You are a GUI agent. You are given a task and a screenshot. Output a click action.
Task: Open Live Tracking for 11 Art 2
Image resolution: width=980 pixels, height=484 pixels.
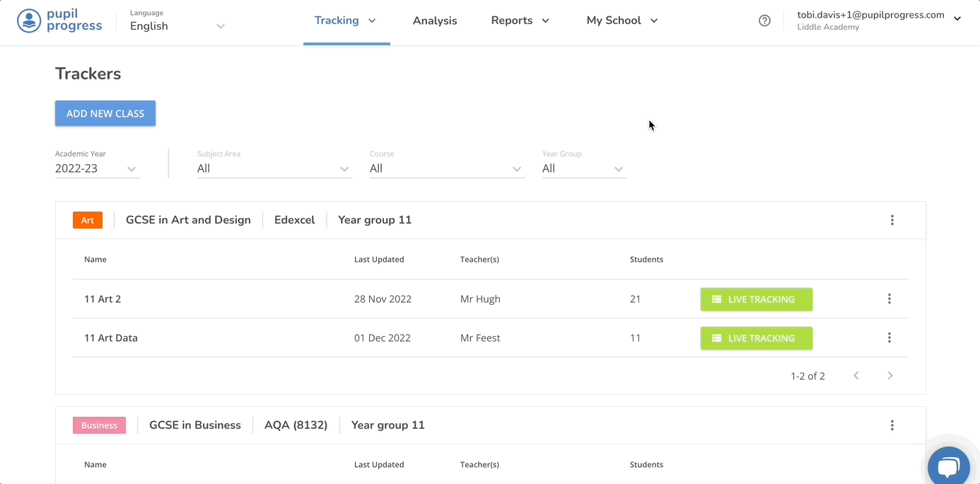coord(756,299)
